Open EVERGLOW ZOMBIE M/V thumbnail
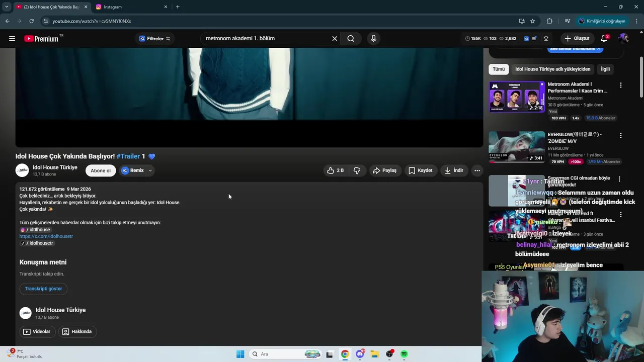The height and width of the screenshot is (362, 644). (x=517, y=147)
